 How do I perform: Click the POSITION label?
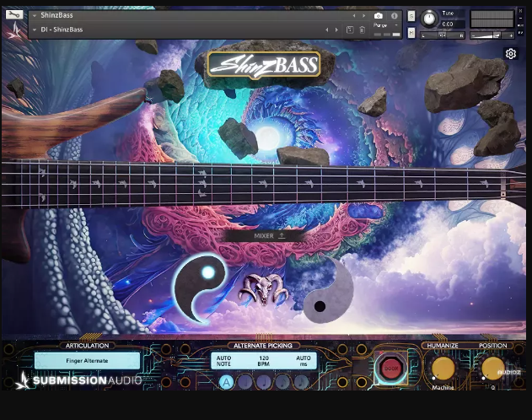pyautogui.click(x=493, y=346)
